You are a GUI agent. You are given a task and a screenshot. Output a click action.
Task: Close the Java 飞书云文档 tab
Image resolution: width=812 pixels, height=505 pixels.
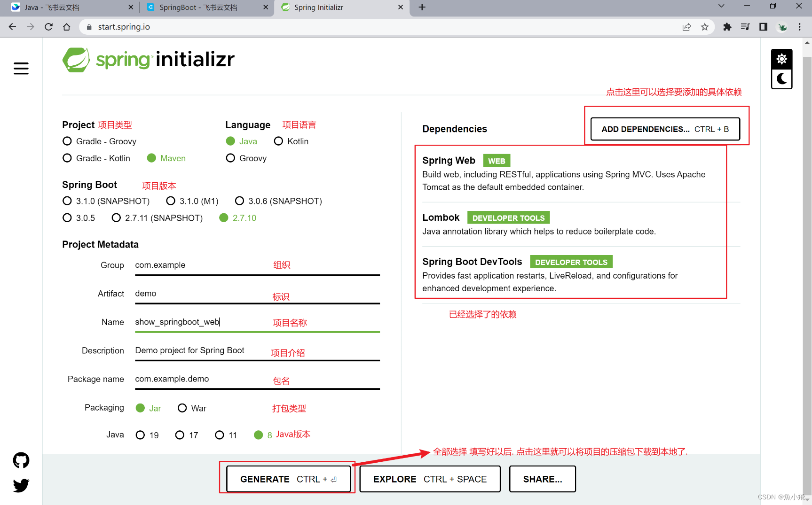(131, 7)
